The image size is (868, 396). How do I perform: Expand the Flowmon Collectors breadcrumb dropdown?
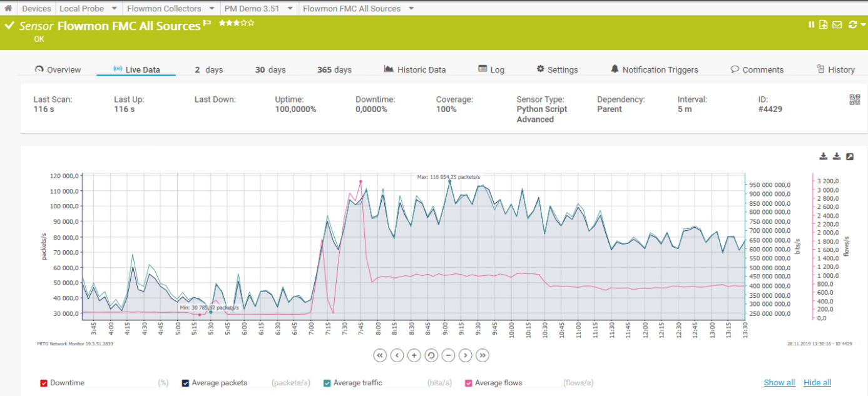[212, 9]
